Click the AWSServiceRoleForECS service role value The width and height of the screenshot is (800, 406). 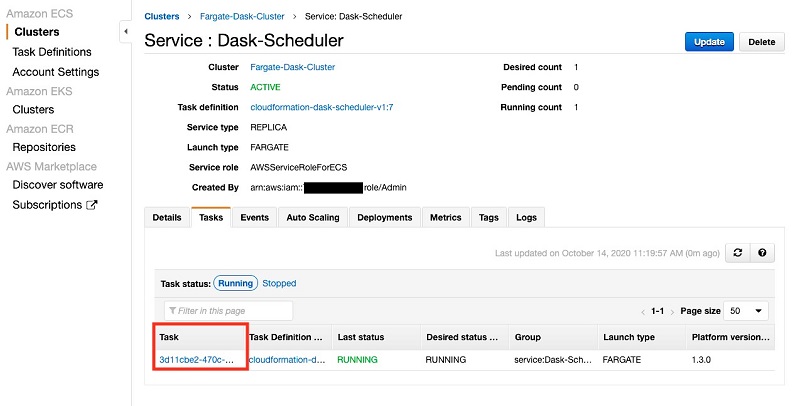[x=298, y=167]
